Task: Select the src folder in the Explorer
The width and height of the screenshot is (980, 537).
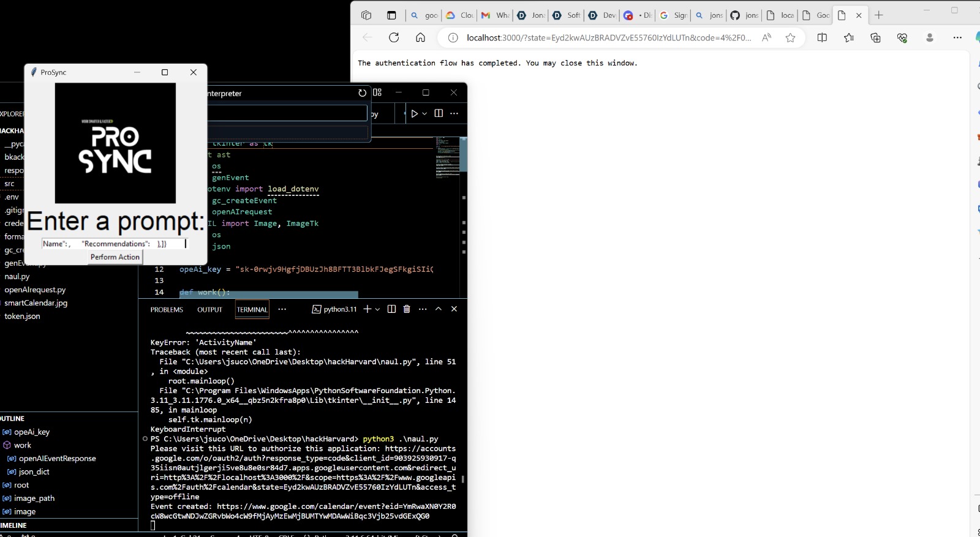Action: coord(9,184)
